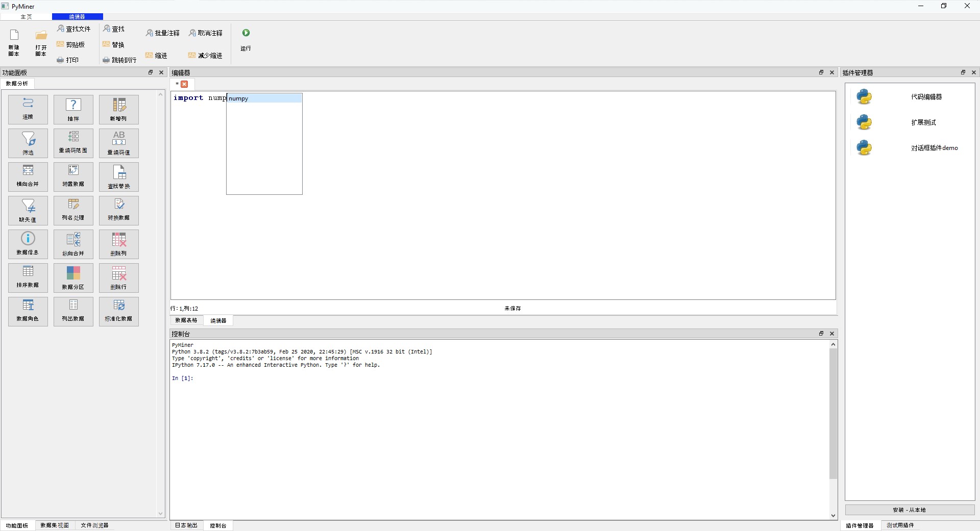Close the 编辑器 dock panel

(832, 72)
